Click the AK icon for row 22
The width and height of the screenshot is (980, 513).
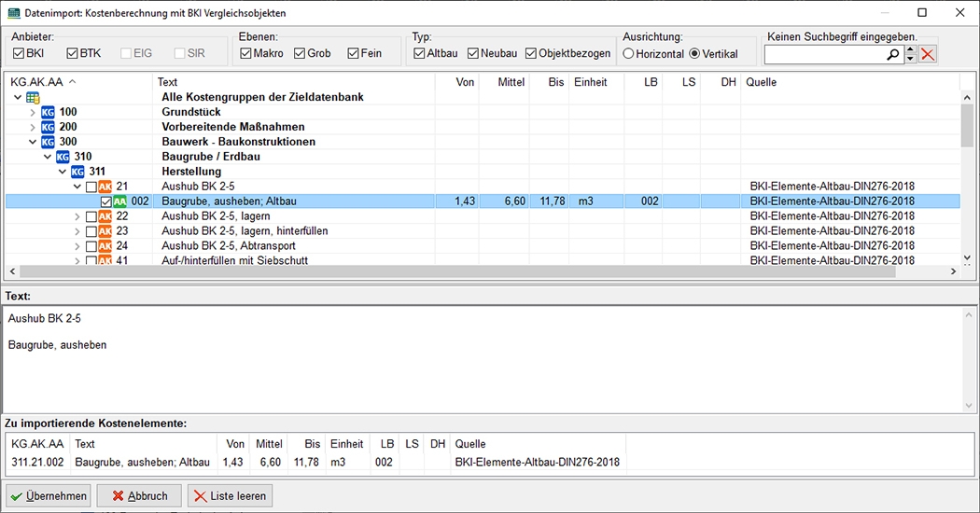pyautogui.click(x=105, y=216)
